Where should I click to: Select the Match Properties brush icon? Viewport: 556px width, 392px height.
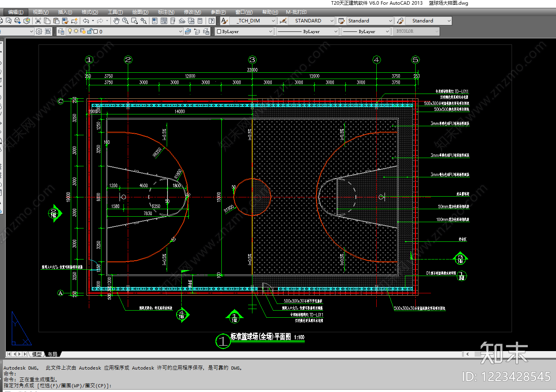65,20
